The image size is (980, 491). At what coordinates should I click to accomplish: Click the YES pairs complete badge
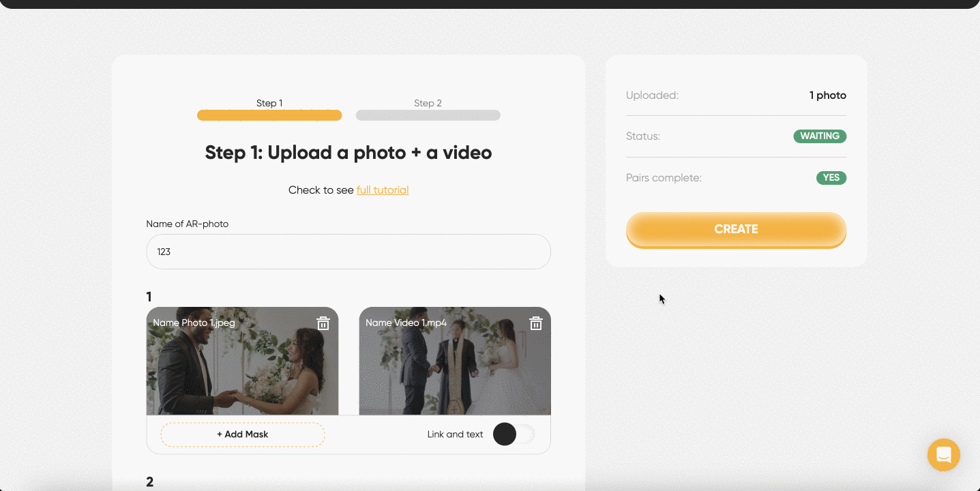[x=831, y=178]
